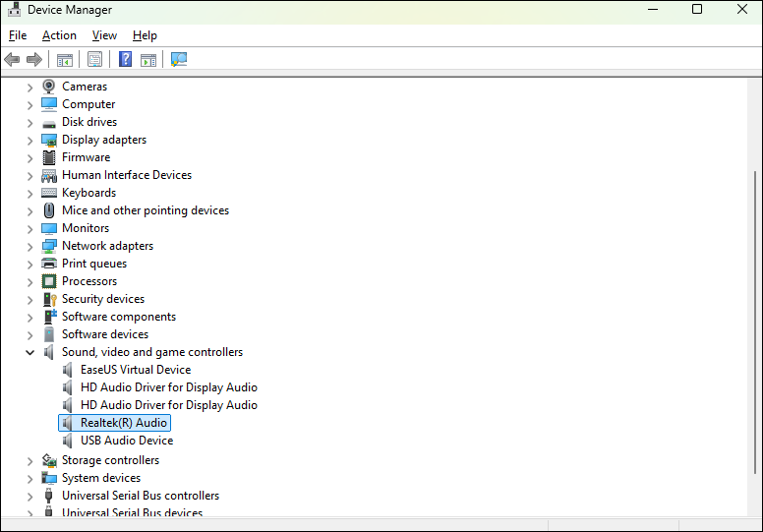
Task: Click the Device Manager title bar icon
Action: click(x=14, y=10)
